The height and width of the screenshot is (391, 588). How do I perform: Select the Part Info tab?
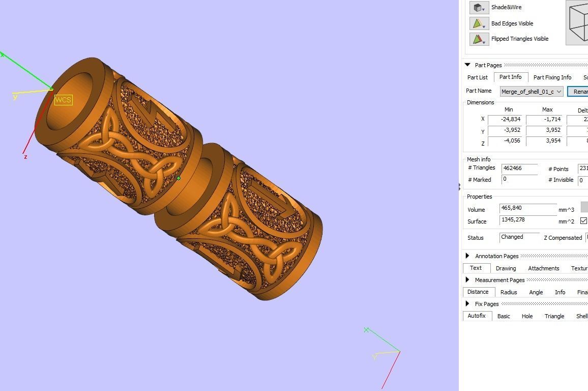(x=510, y=77)
